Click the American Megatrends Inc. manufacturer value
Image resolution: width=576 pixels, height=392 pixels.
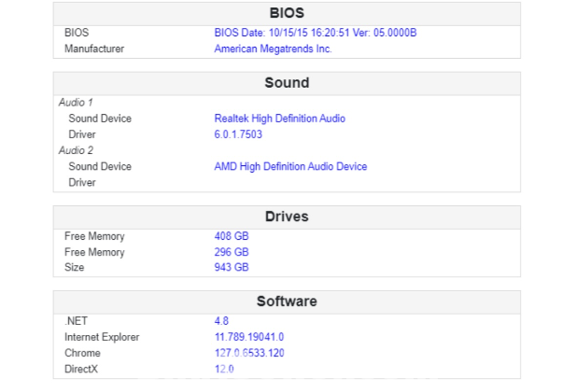tap(273, 49)
